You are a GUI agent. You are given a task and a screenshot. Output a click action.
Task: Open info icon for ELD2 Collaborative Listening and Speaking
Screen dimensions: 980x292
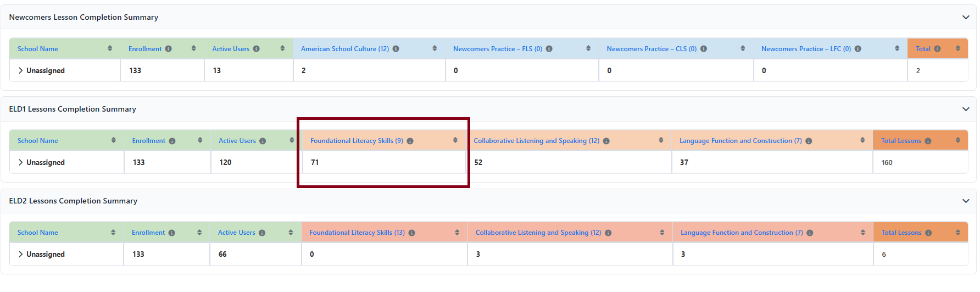(x=608, y=233)
